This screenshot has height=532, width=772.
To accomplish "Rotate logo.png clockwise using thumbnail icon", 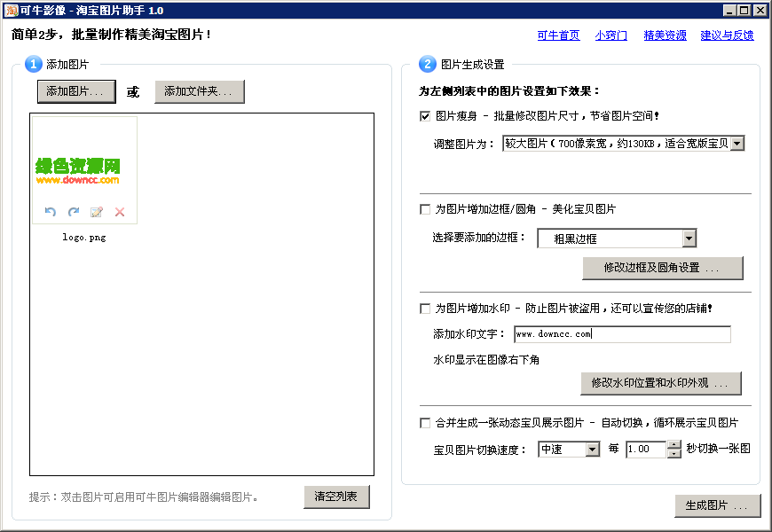I will tap(75, 212).
